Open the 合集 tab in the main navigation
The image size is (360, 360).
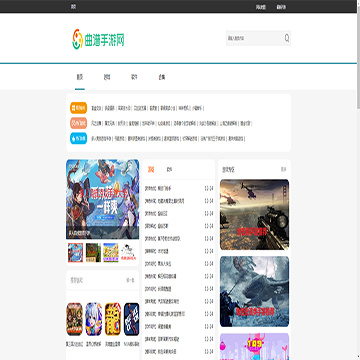(x=162, y=77)
